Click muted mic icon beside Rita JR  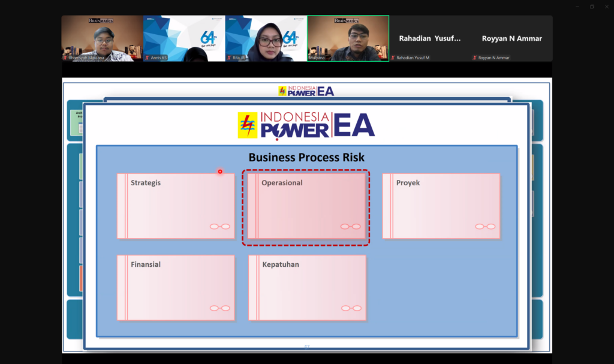point(229,58)
